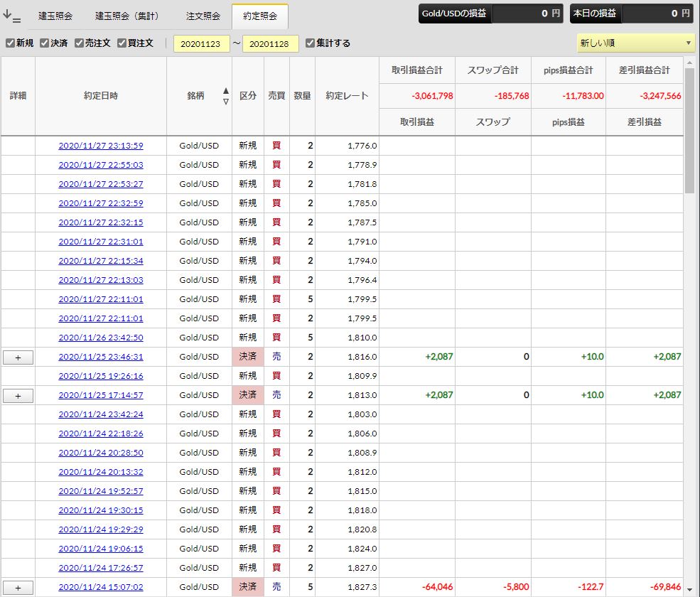Click the 約定日時 column header

(x=101, y=96)
